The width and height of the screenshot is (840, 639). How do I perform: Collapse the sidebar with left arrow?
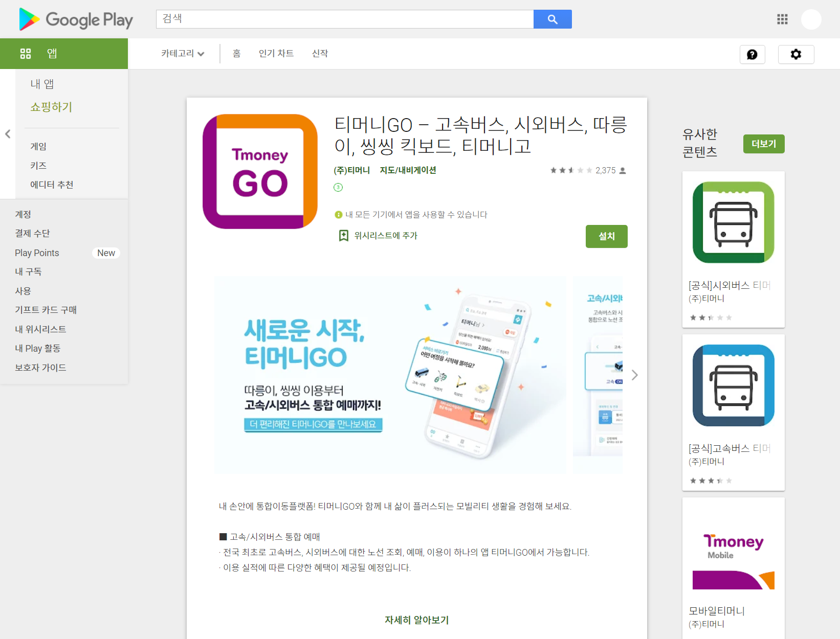(8, 134)
